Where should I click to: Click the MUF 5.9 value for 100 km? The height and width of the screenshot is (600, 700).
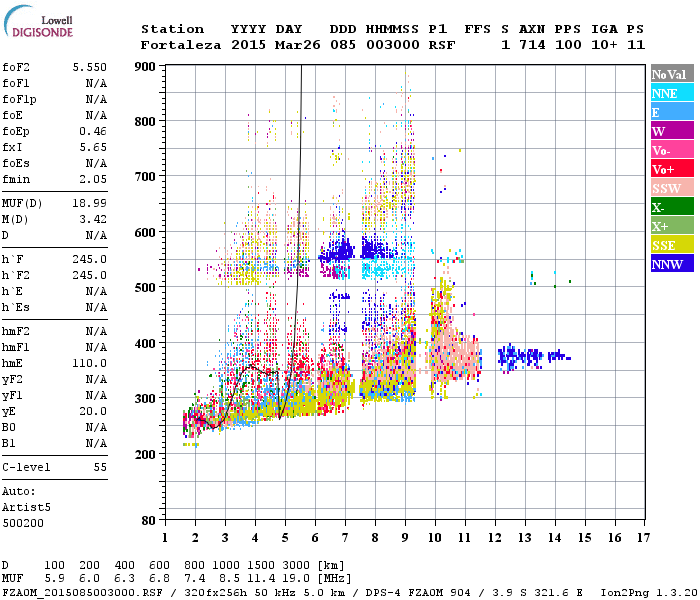[x=54, y=579]
